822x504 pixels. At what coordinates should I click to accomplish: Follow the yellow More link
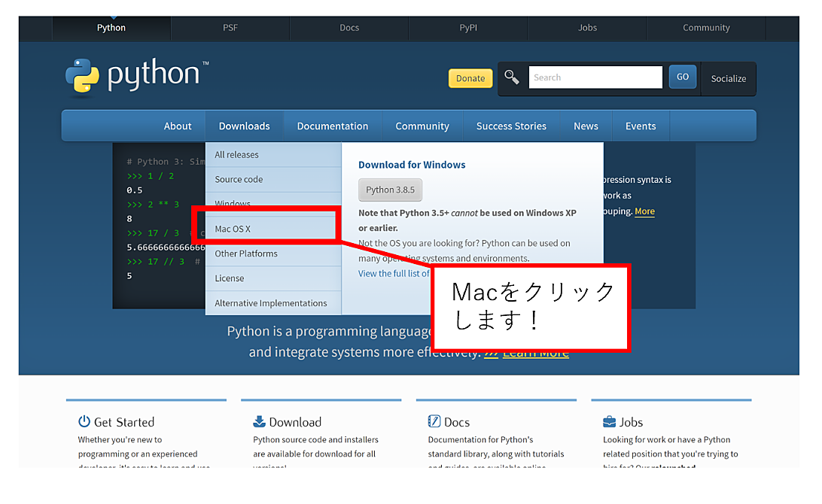pyautogui.click(x=645, y=211)
